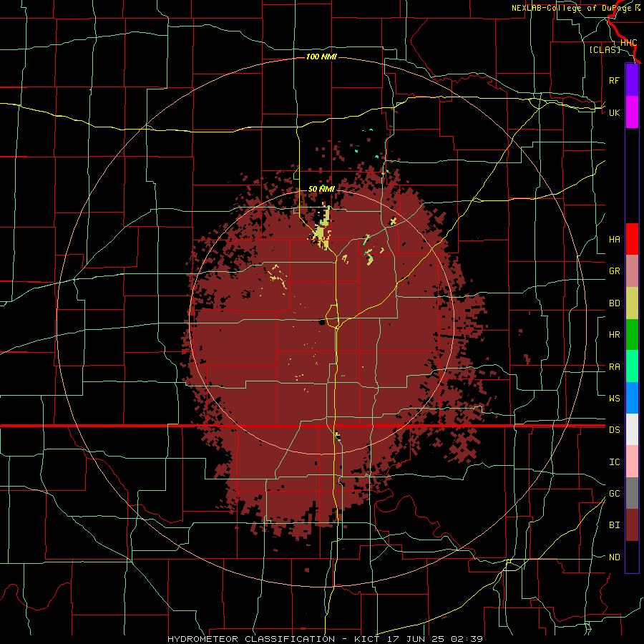Click the HYDROMETEOR CLASSIFICATION title text
Viewport: 644px width, 644px height.
[251, 639]
